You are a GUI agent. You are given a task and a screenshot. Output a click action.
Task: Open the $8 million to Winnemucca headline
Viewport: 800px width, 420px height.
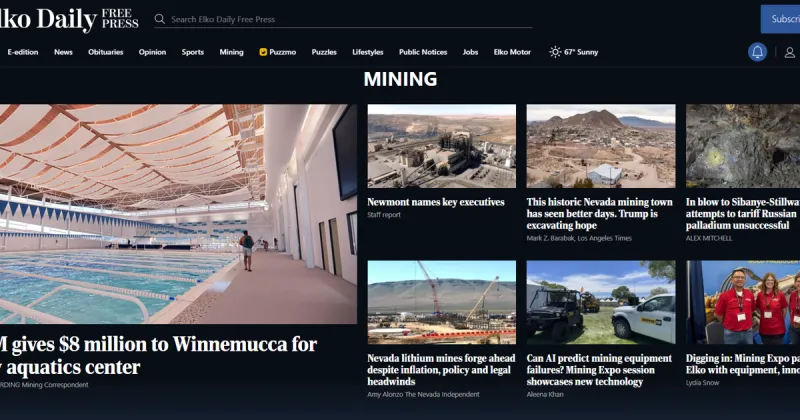[x=158, y=356]
